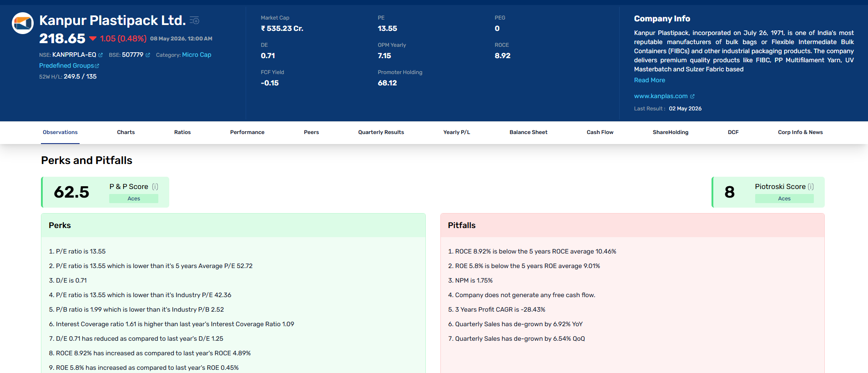Click the KANPRPLA-EQ NSE symbol

pyautogui.click(x=74, y=55)
